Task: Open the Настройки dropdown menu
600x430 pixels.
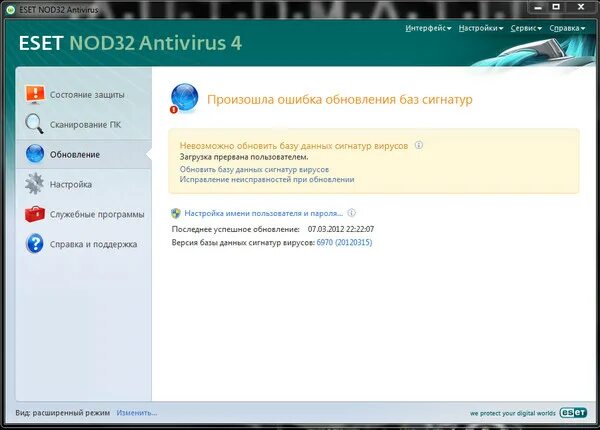Action: point(481,28)
